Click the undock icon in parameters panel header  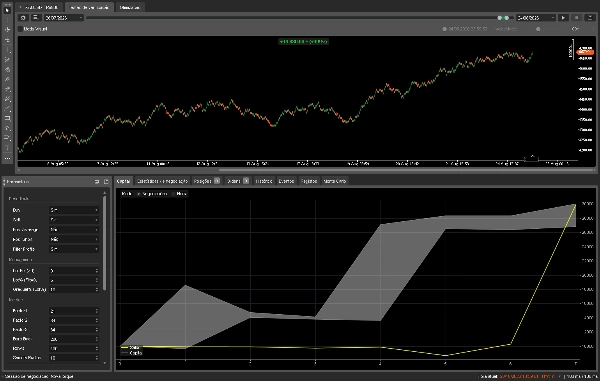(x=97, y=182)
